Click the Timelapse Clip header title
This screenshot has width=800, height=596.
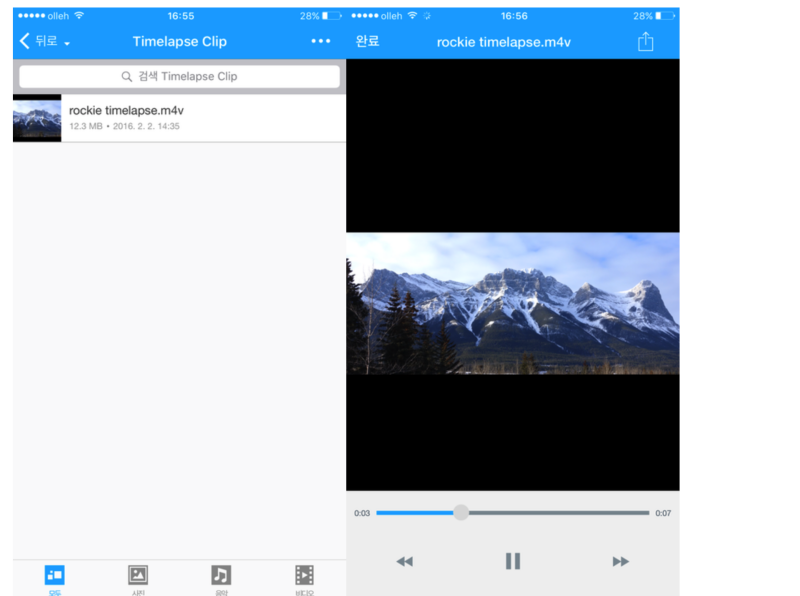pyautogui.click(x=180, y=41)
